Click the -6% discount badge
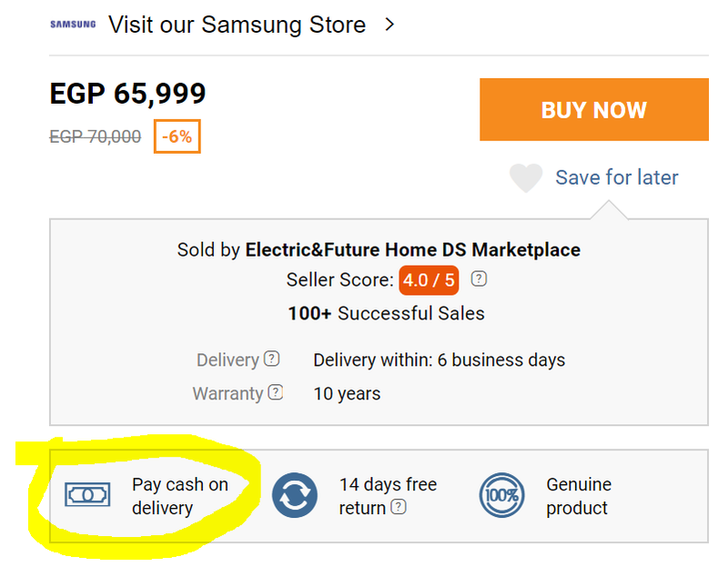728x587 pixels. click(177, 137)
